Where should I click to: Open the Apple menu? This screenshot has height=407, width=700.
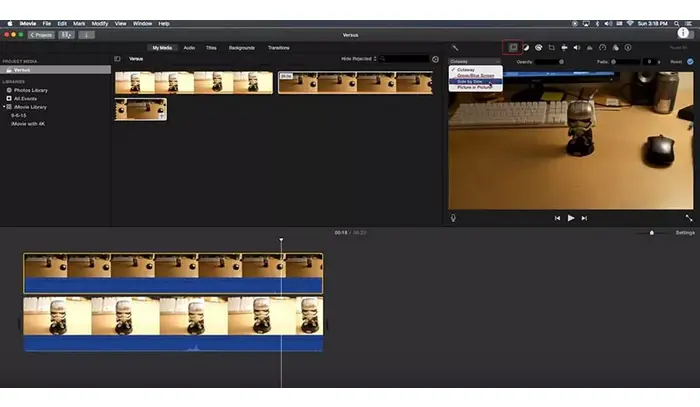coord(10,24)
